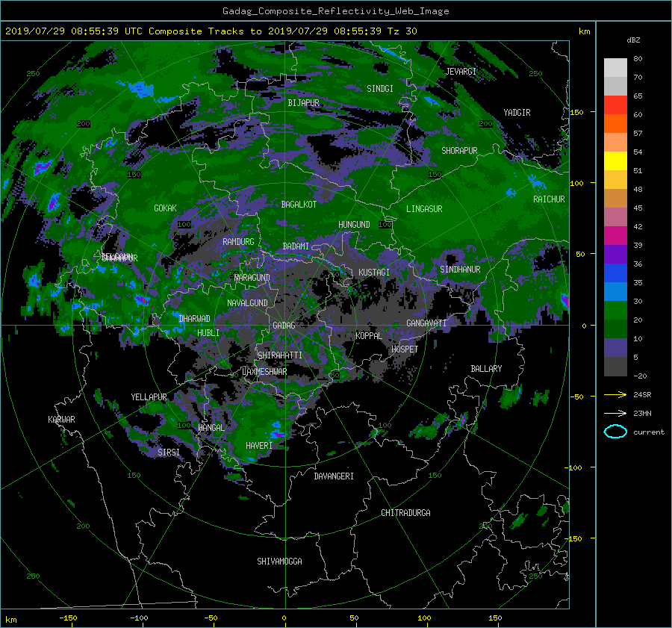
Task: Click the SIRSI city label
Action: [169, 453]
